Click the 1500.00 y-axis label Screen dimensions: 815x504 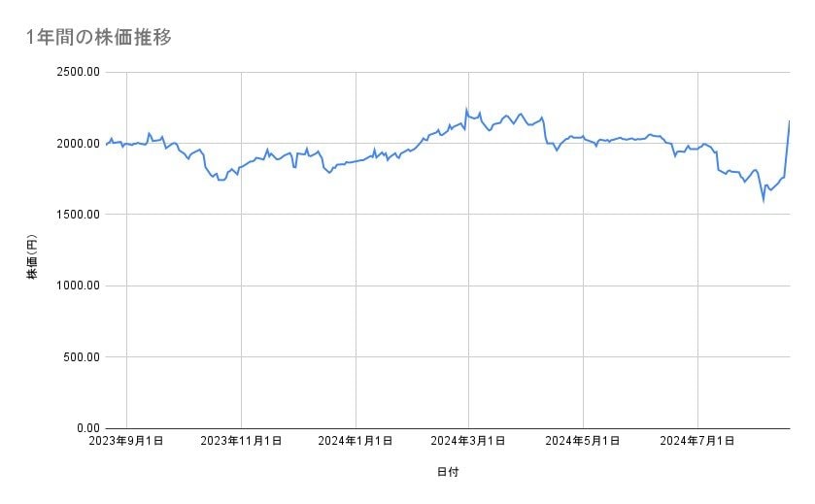coord(76,215)
